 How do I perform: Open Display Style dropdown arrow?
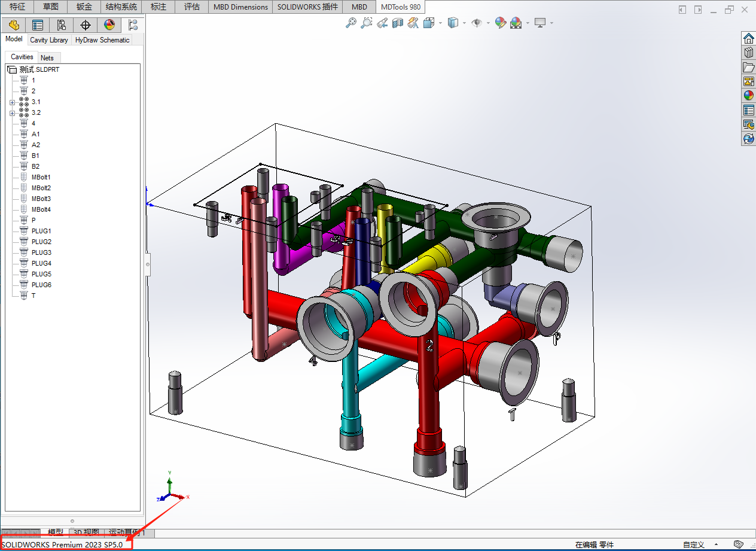point(465,23)
